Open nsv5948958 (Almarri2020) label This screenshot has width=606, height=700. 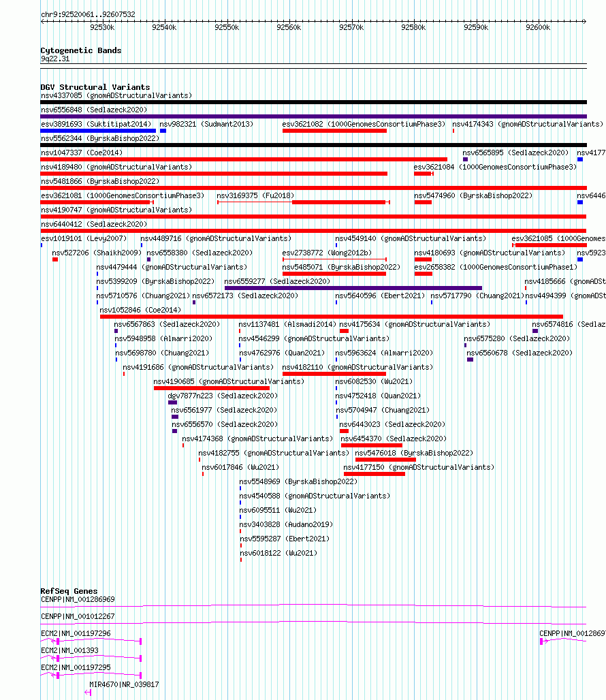click(x=164, y=338)
